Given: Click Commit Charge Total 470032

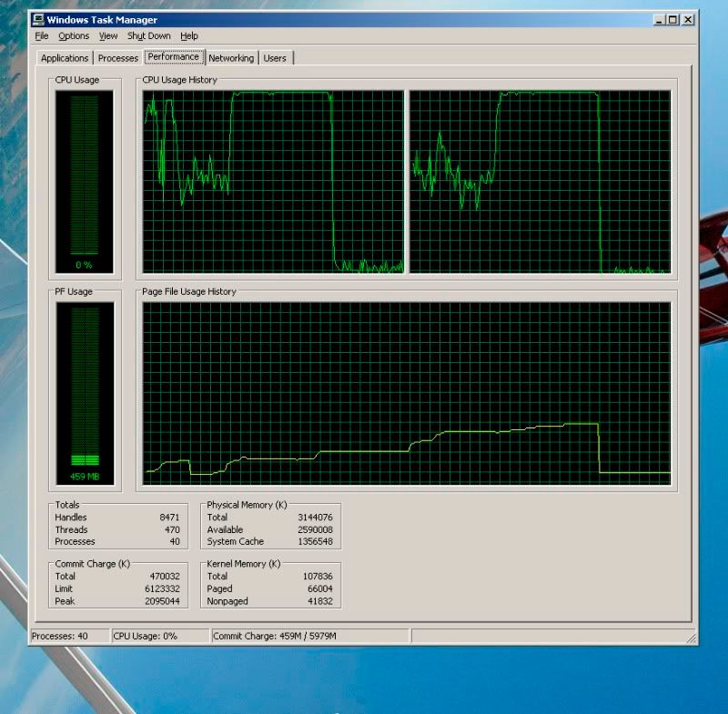Looking at the screenshot, I should click(x=165, y=576).
